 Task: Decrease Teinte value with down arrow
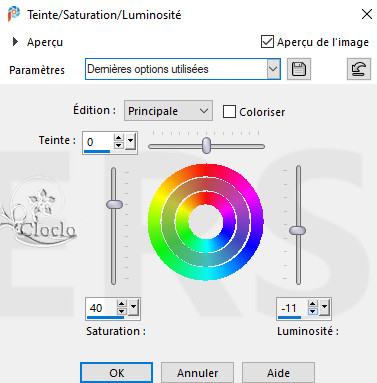tap(119, 145)
